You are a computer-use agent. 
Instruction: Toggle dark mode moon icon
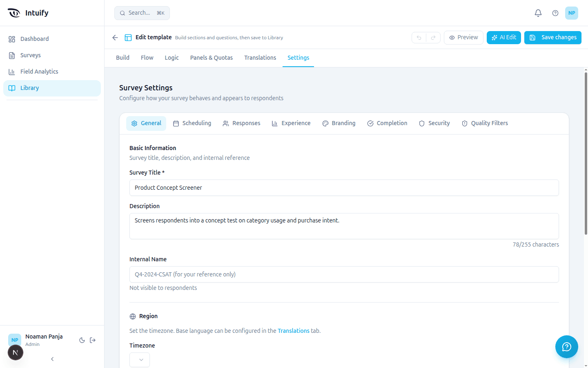[82, 340]
